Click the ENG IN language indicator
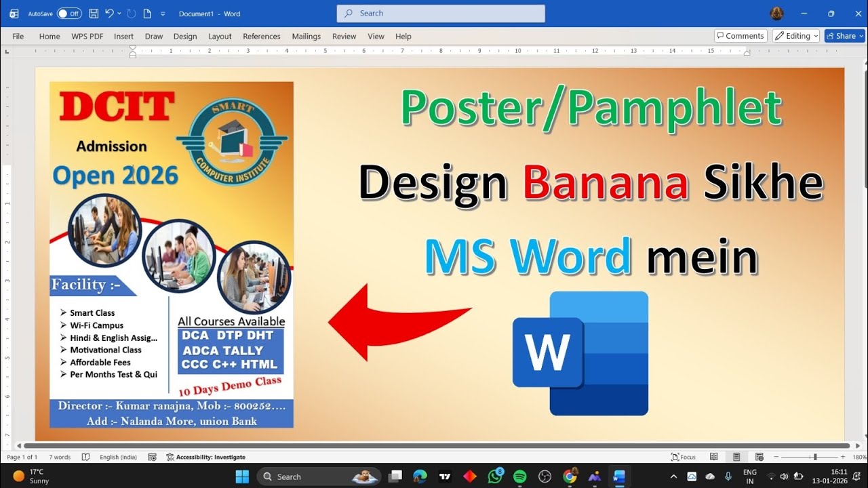Image resolution: width=868 pixels, height=488 pixels. [750, 476]
